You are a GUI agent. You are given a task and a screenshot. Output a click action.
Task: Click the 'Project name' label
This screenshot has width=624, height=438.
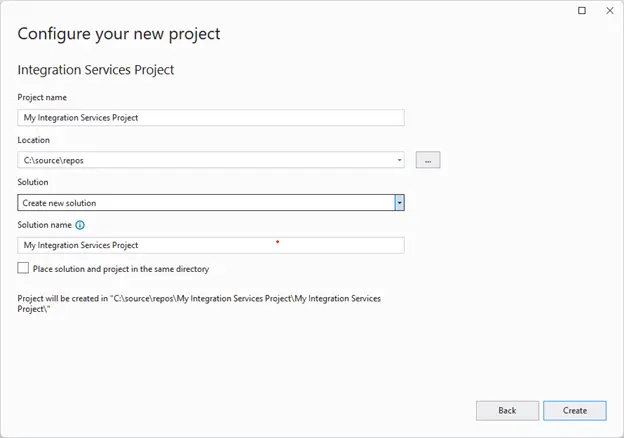tap(42, 97)
